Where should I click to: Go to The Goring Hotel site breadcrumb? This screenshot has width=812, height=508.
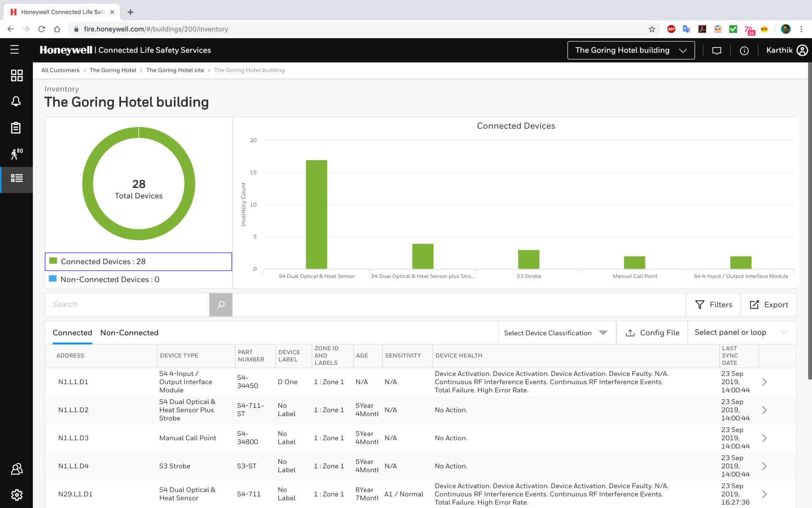[x=175, y=70]
